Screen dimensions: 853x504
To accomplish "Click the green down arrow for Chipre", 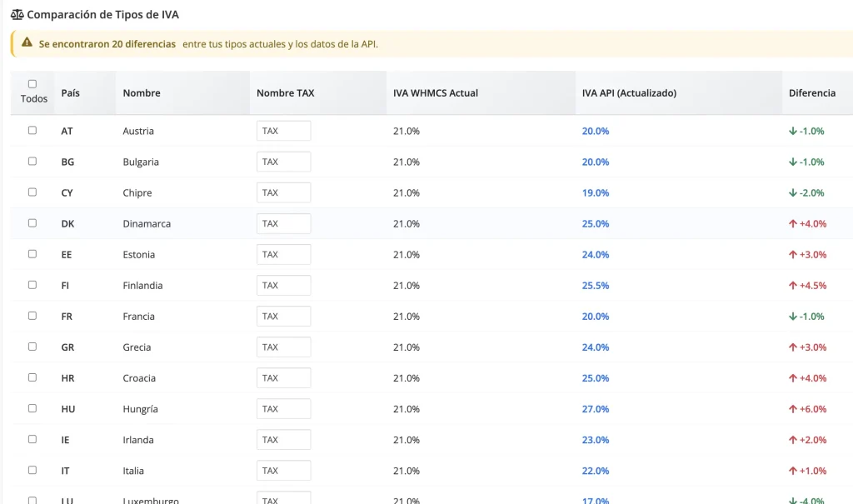I will [792, 192].
